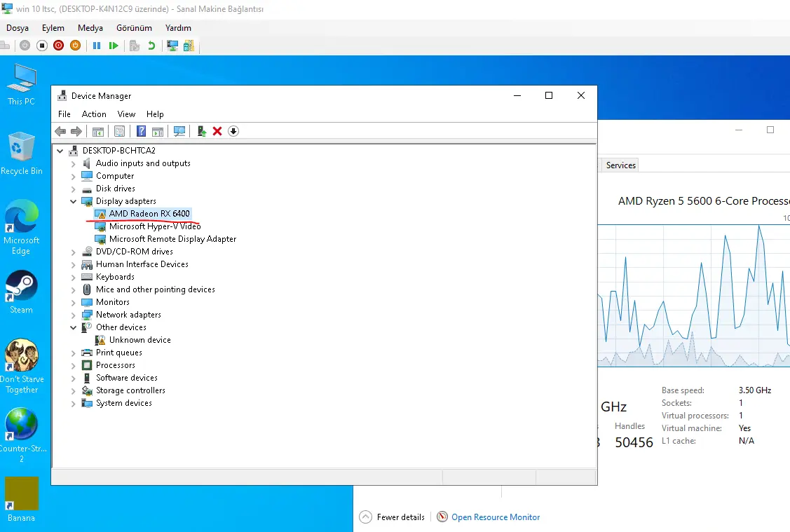Open Device Manager View menu
This screenshot has height=532, width=790.
click(x=126, y=114)
